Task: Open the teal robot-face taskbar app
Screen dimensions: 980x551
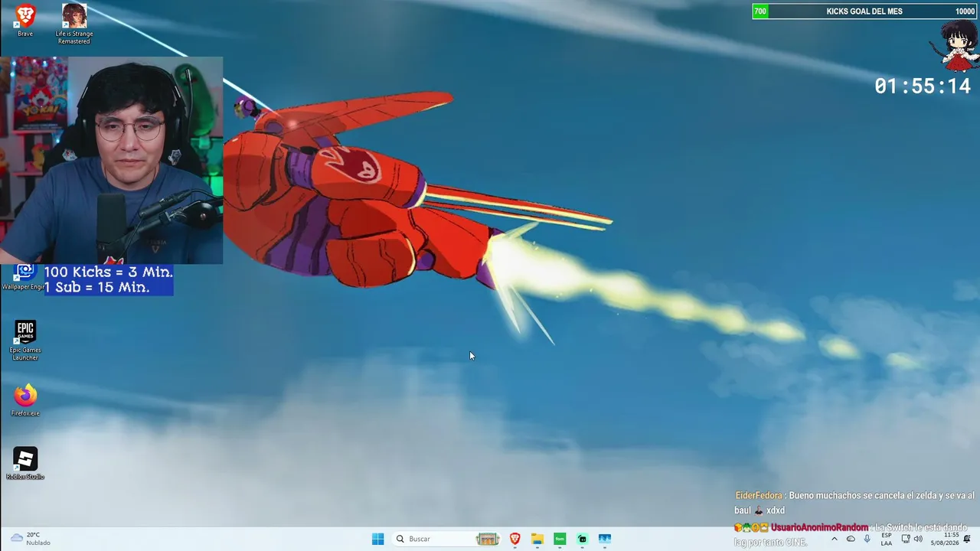Action: coord(583,539)
